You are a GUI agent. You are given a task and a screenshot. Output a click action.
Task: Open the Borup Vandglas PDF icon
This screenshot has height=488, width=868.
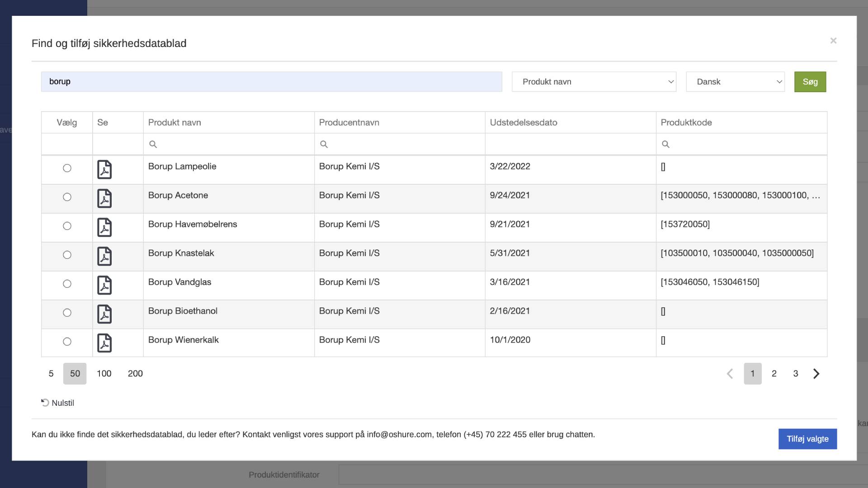tap(104, 285)
